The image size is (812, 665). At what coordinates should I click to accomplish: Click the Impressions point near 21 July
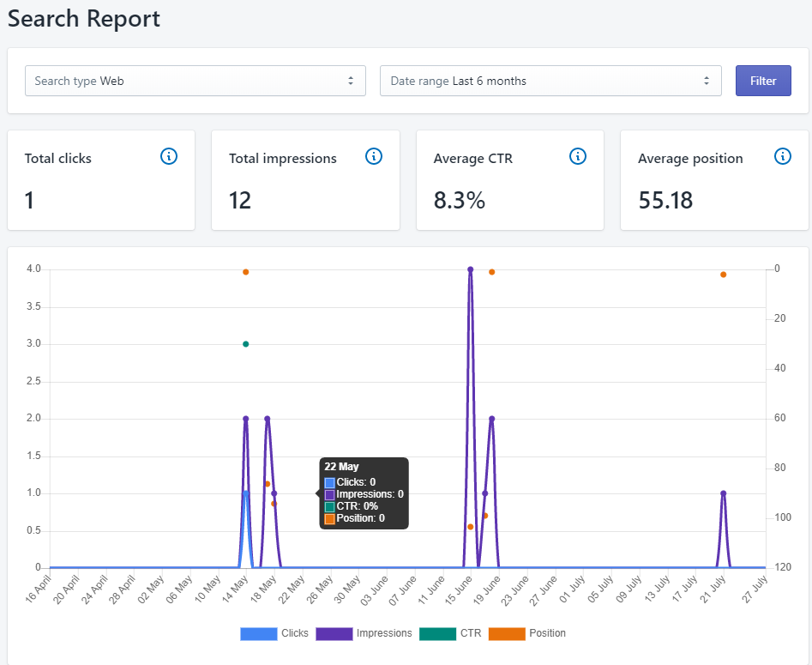[724, 493]
